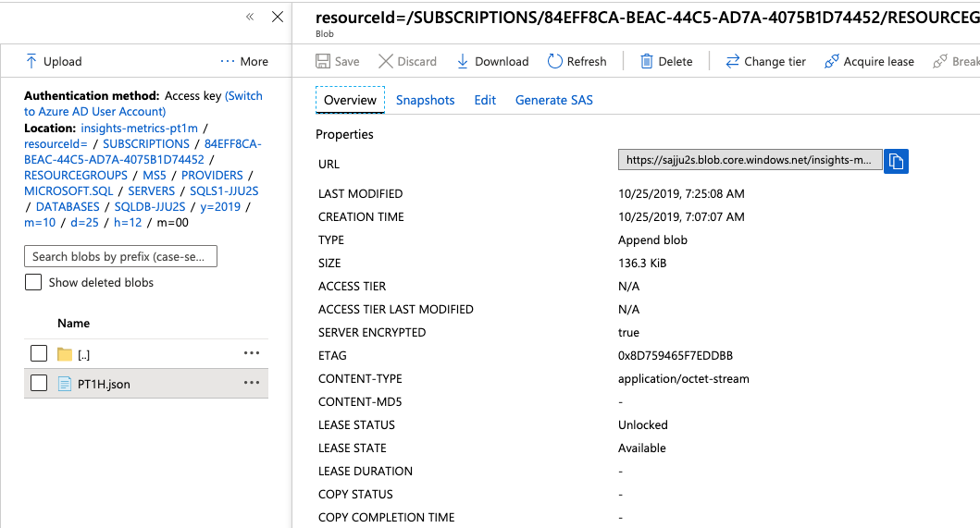Navigate to y=2019 breadcrumb link
Viewport: 980px width, 528px height.
pos(220,206)
